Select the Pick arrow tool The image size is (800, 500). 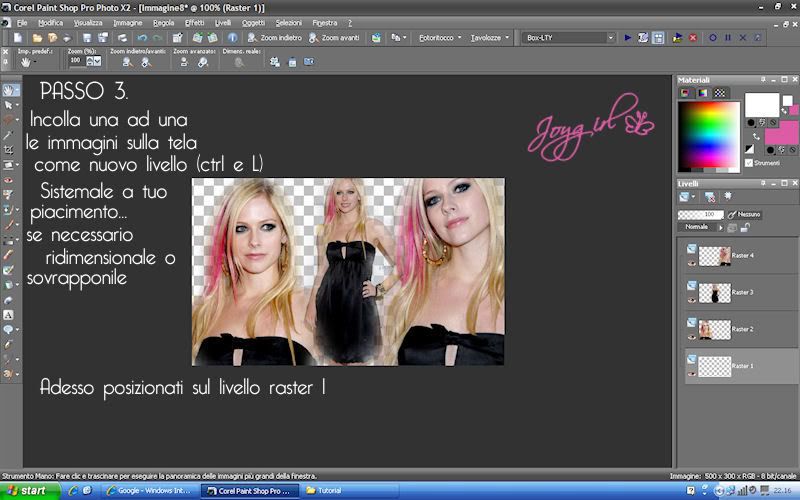9,105
